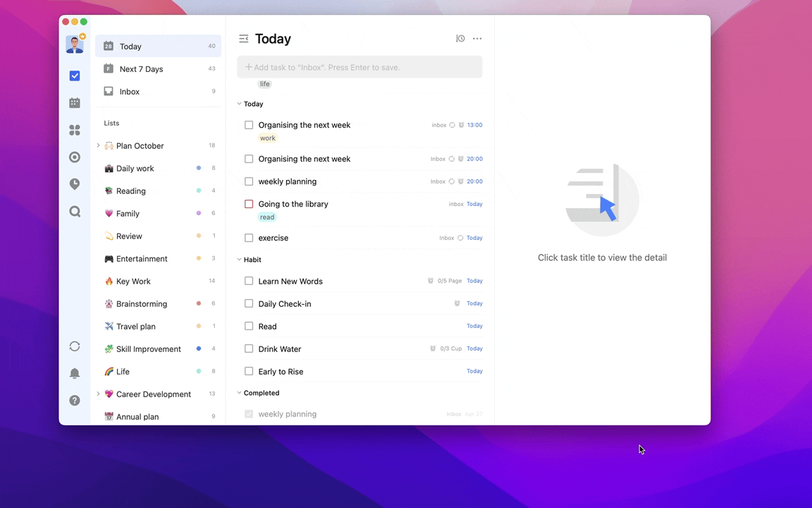Expand the Plan October list
This screenshot has height=508, width=812.
tap(99, 145)
